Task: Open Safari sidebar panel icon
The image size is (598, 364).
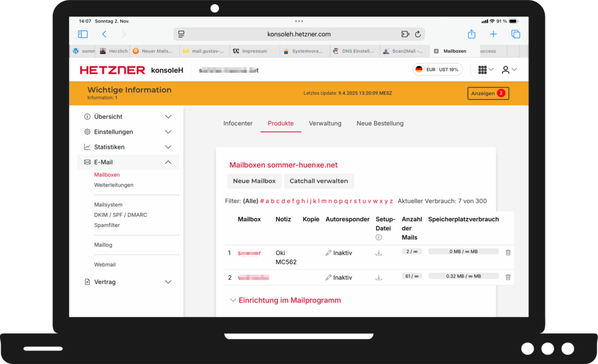Action: pyautogui.click(x=83, y=34)
